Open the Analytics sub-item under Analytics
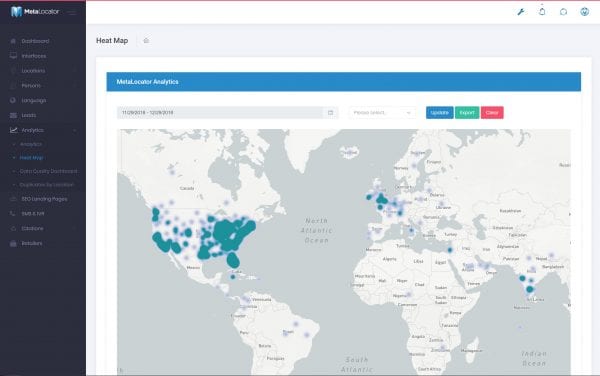 tap(31, 144)
